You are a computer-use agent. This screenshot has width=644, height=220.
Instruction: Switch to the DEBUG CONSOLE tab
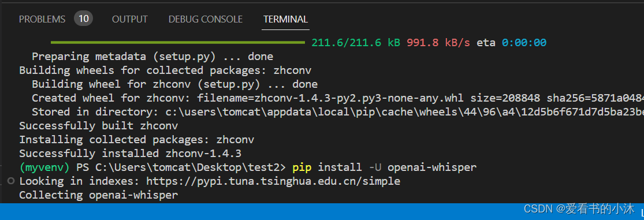coord(206,19)
